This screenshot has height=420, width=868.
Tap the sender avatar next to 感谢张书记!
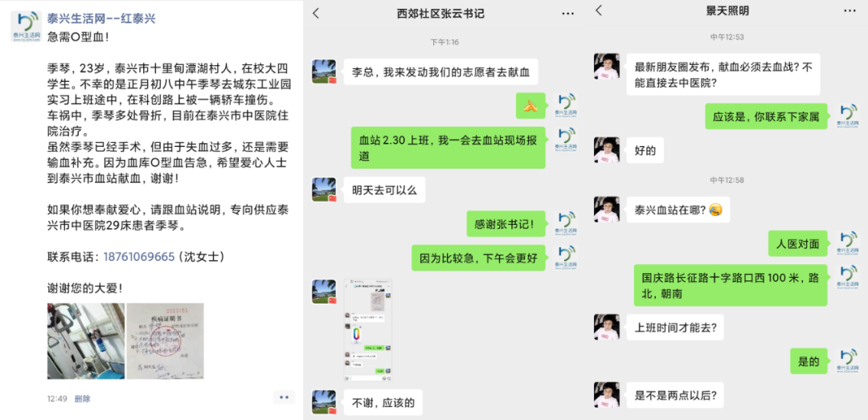point(565,224)
